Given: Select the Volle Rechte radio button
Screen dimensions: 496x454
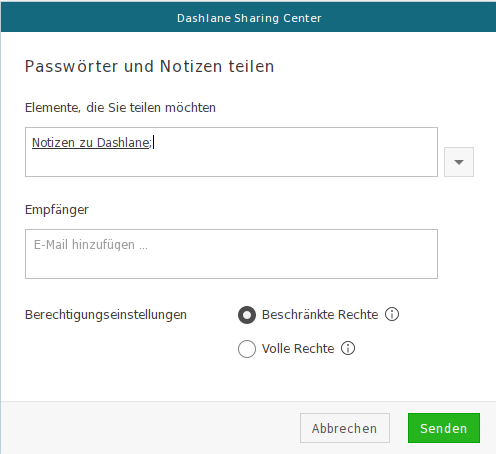Looking at the screenshot, I should point(247,349).
